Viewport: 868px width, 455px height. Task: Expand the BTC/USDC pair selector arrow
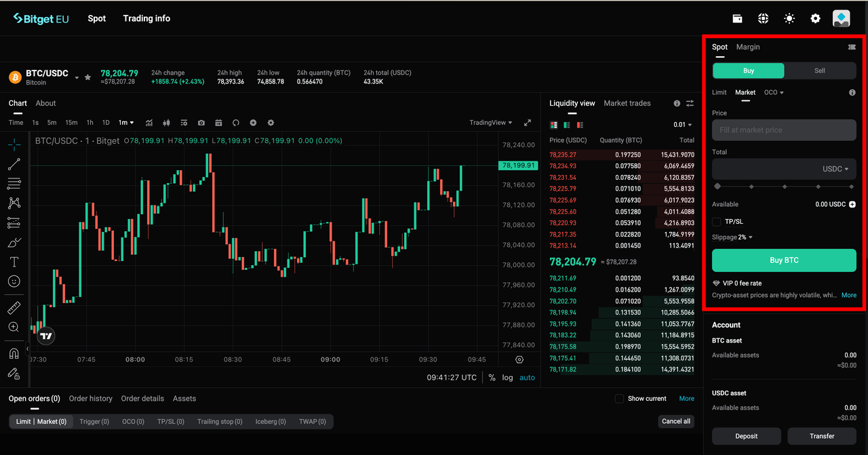pyautogui.click(x=77, y=77)
